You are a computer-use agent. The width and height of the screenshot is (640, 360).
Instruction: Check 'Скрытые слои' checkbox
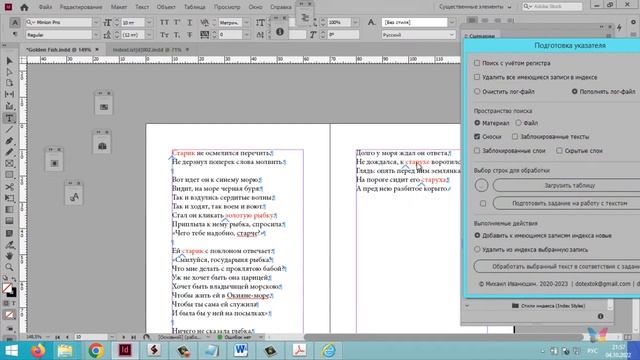(x=559, y=151)
